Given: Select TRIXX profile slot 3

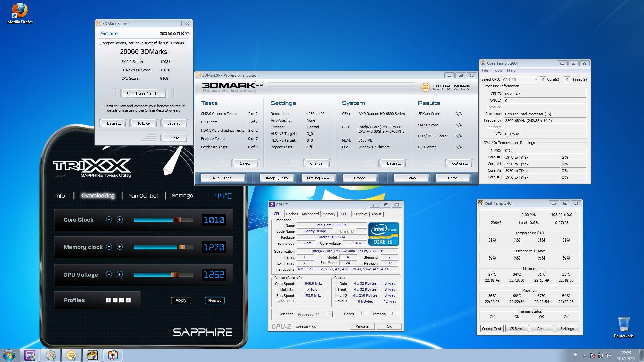Looking at the screenshot, I should tap(122, 300).
